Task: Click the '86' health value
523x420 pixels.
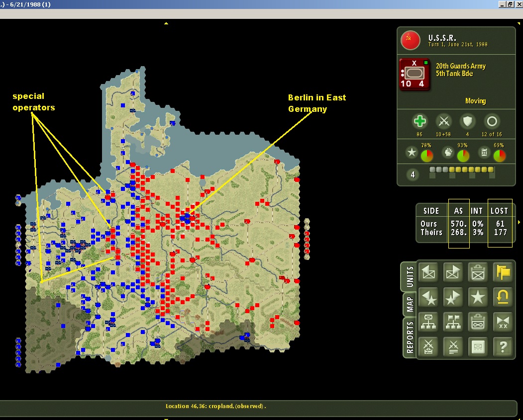Action: click(419, 134)
